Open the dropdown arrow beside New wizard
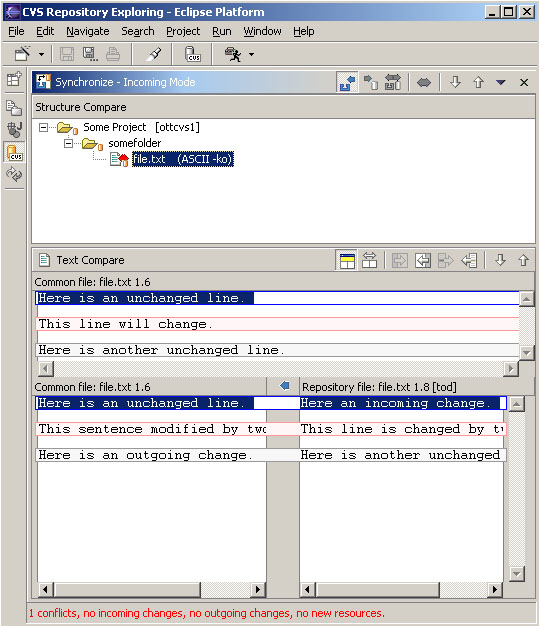Viewport: 539px width, 626px height. (x=41, y=54)
